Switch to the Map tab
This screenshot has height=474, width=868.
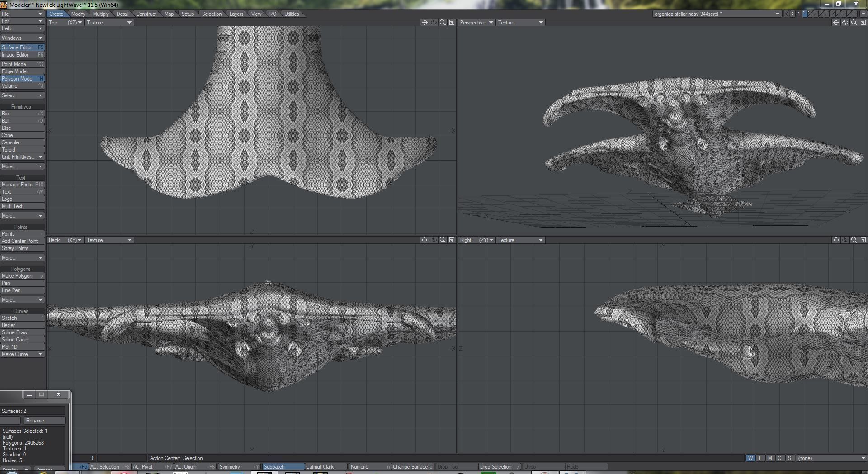coord(169,14)
